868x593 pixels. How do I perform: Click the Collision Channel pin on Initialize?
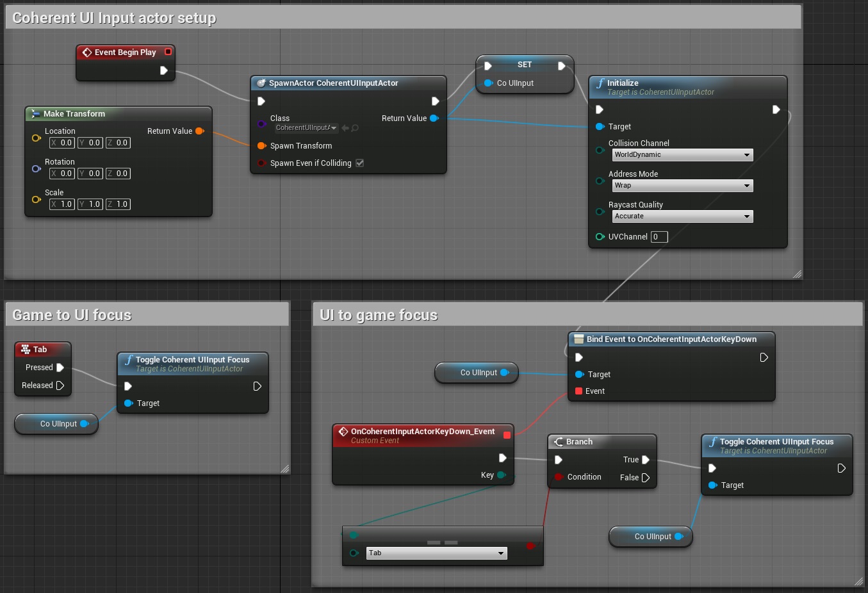600,150
